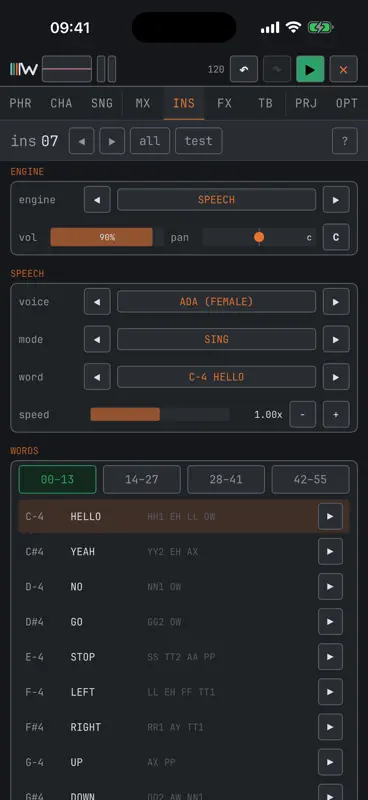Select the 28-41 words range

pyautogui.click(x=226, y=480)
